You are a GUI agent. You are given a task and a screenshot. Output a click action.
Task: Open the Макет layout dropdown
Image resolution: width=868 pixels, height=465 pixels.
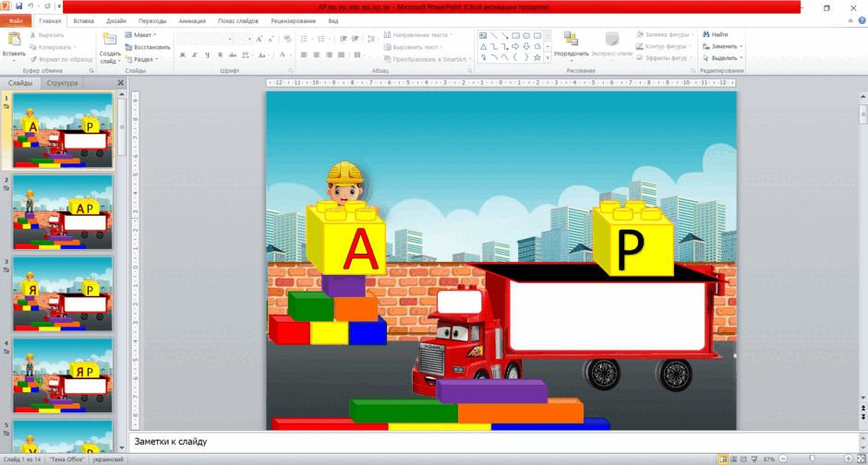click(140, 35)
